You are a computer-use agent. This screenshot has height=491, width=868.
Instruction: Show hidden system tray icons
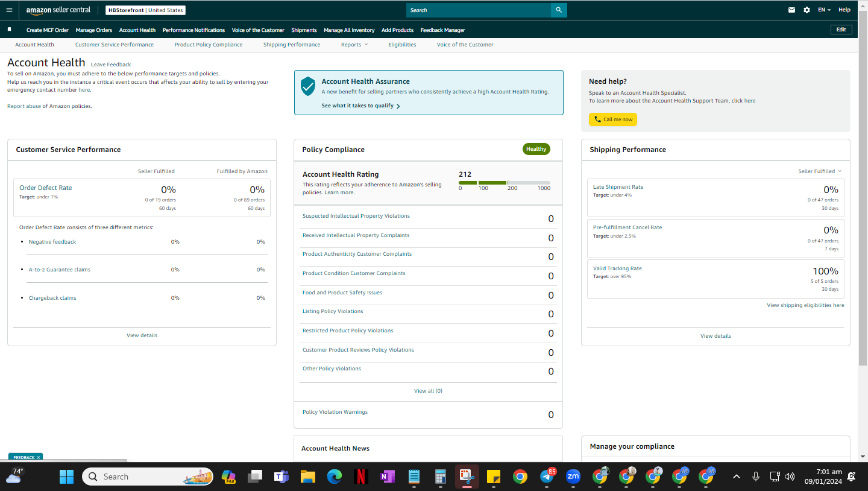pos(737,477)
